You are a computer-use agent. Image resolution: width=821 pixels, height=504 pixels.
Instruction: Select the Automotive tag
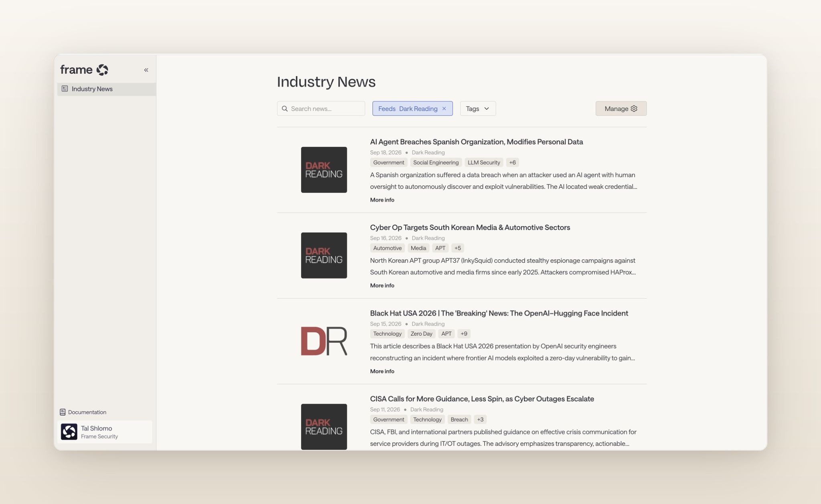(387, 248)
